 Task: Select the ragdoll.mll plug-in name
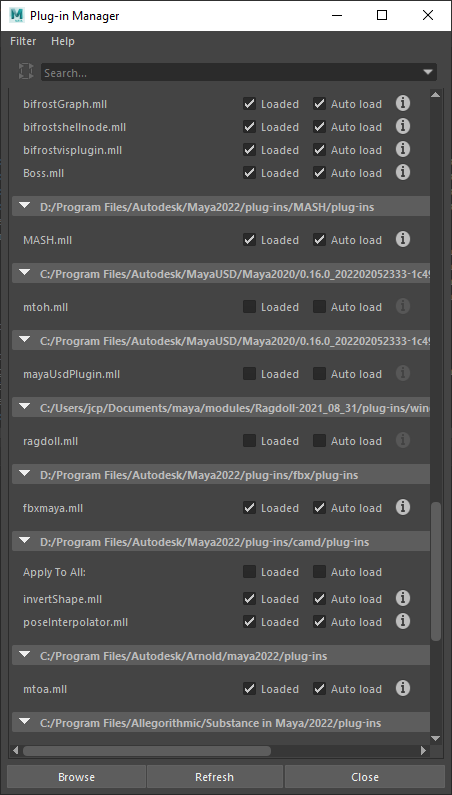click(50, 441)
